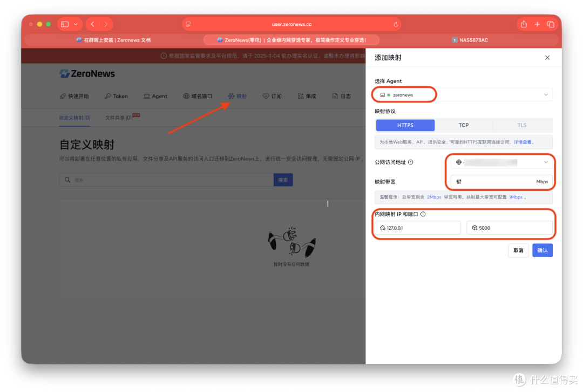Open the sidebar options chevron
This screenshot has height=392, width=583.
click(x=76, y=24)
